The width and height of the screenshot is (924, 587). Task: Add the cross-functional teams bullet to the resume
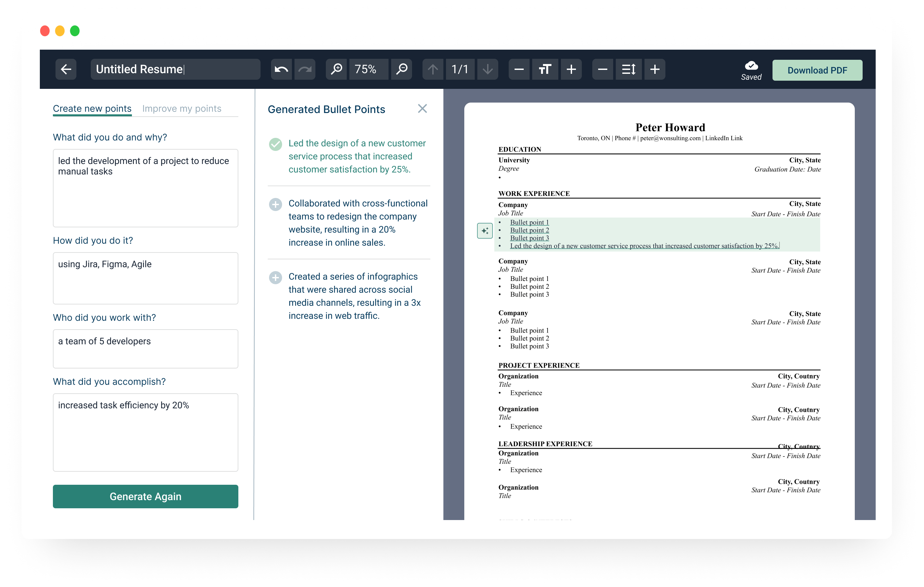click(275, 204)
